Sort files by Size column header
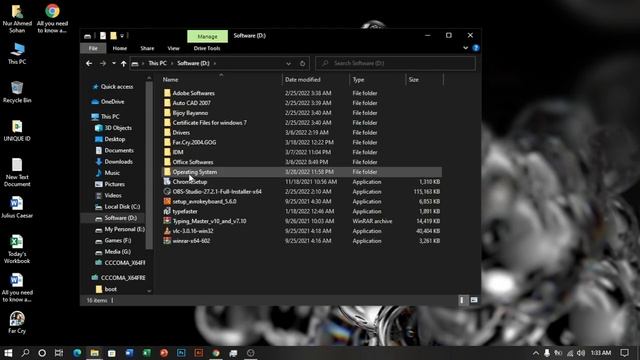Image resolution: width=640 pixels, height=360 pixels. click(413, 80)
